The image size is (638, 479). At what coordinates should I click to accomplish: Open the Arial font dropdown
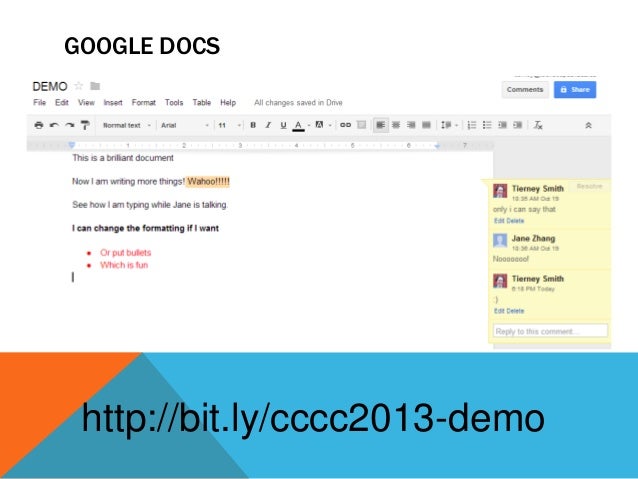coord(185,125)
